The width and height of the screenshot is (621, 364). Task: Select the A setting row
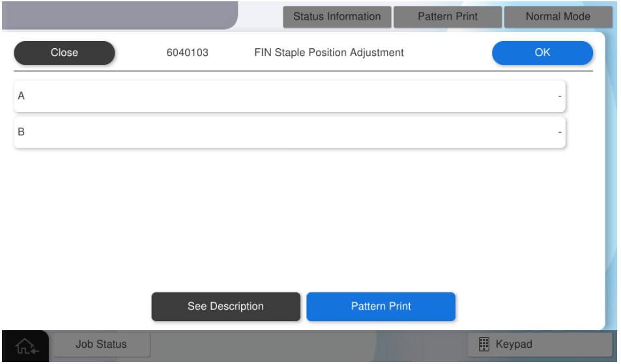[x=289, y=96]
